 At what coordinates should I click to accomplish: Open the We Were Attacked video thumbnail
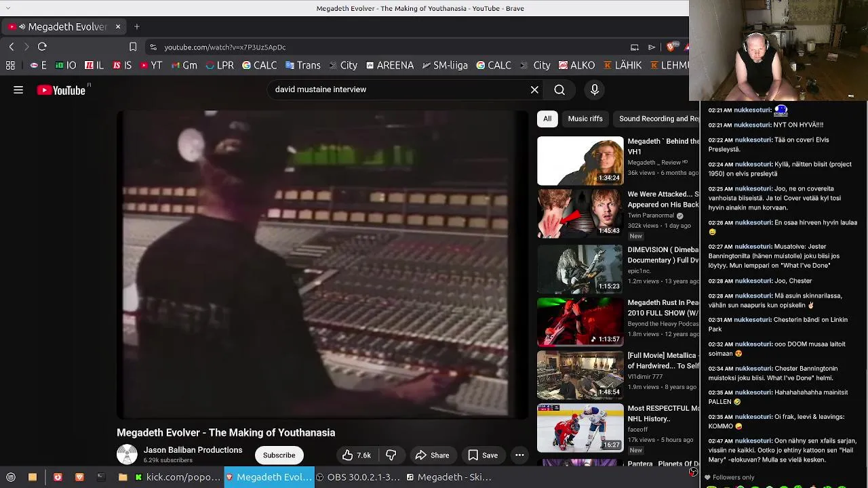pos(580,214)
